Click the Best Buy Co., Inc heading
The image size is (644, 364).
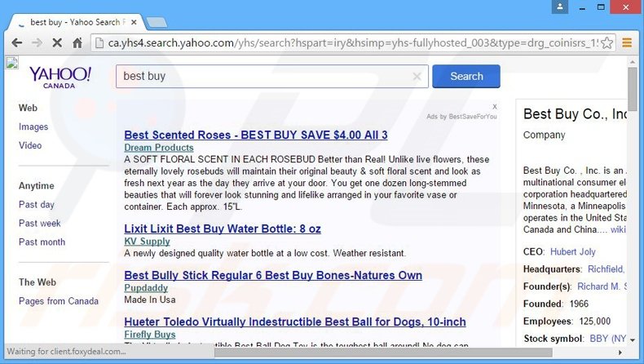click(575, 114)
